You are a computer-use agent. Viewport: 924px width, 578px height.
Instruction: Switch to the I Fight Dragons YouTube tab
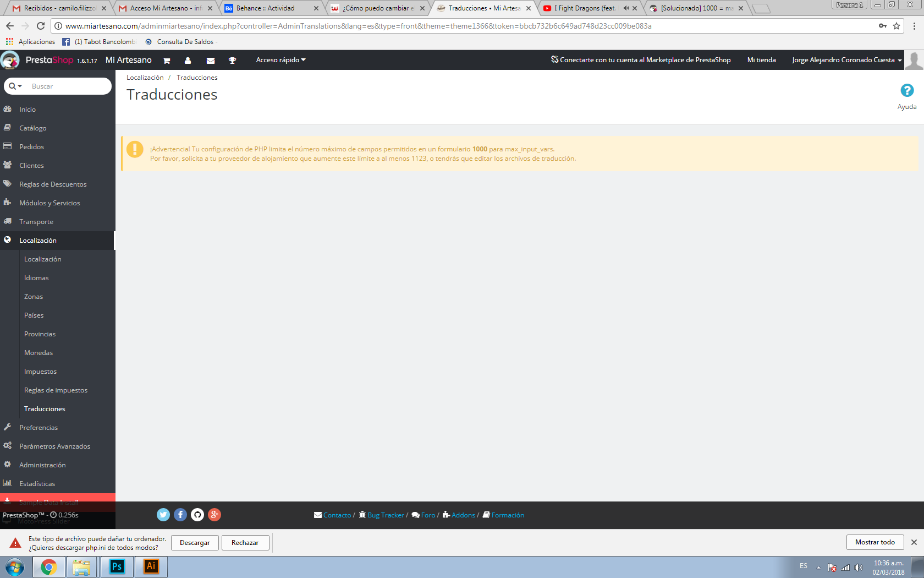tap(589, 8)
